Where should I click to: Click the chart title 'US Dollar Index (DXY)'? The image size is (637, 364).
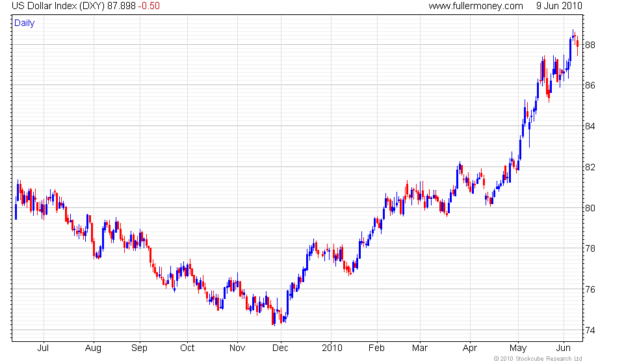58,6
